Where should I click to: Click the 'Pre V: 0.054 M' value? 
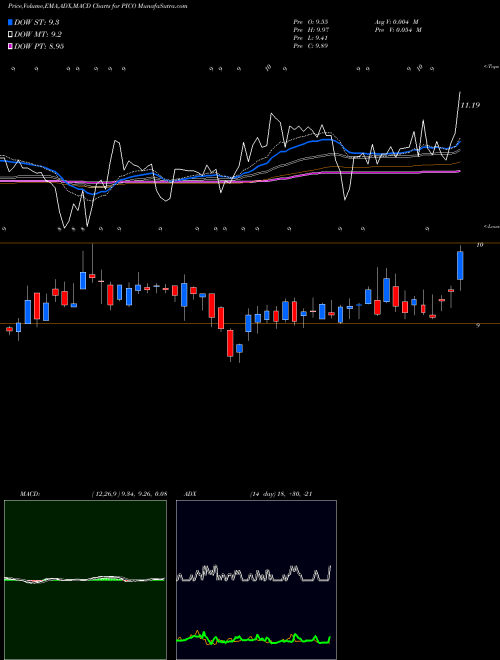coord(398,30)
